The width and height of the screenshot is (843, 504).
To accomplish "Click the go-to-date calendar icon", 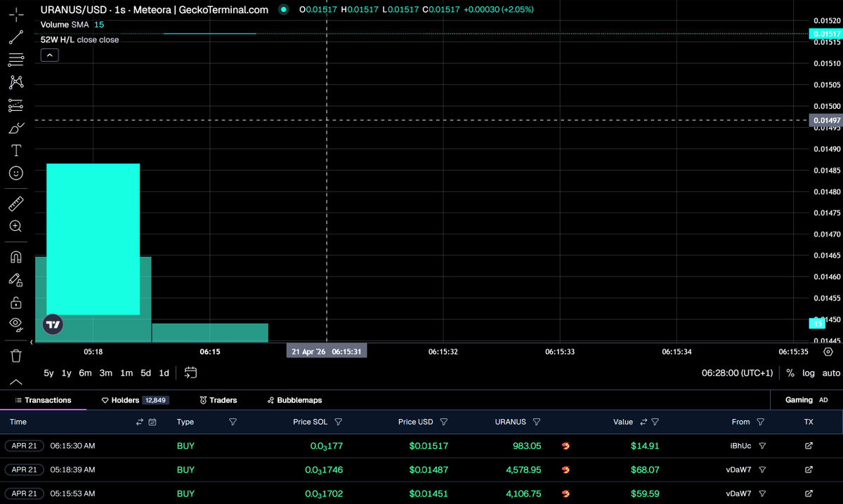I will 190,373.
